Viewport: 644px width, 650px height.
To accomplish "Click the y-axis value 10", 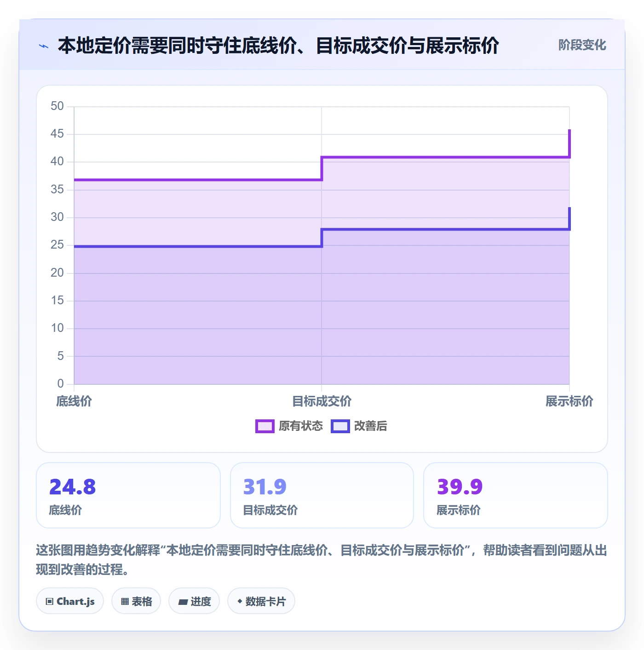I will click(57, 328).
